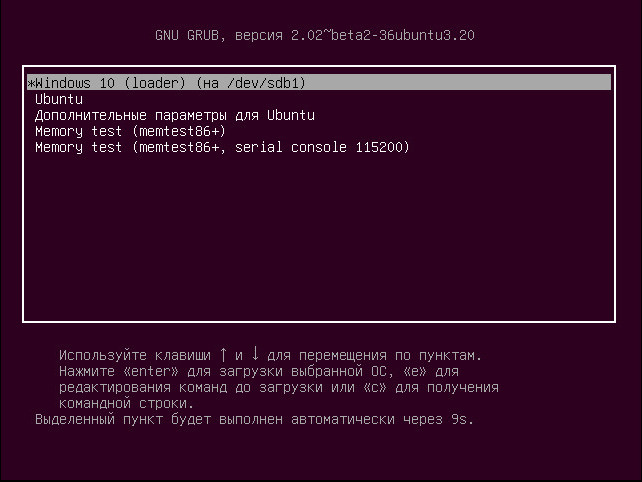
Task: Click the asterisk marker beside Windows 10
Action: pos(31,84)
